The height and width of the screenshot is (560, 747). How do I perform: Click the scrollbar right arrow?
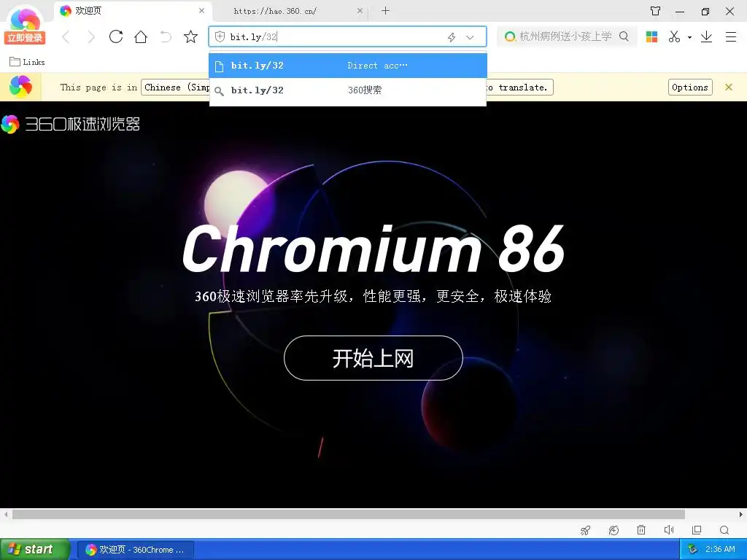(741, 514)
